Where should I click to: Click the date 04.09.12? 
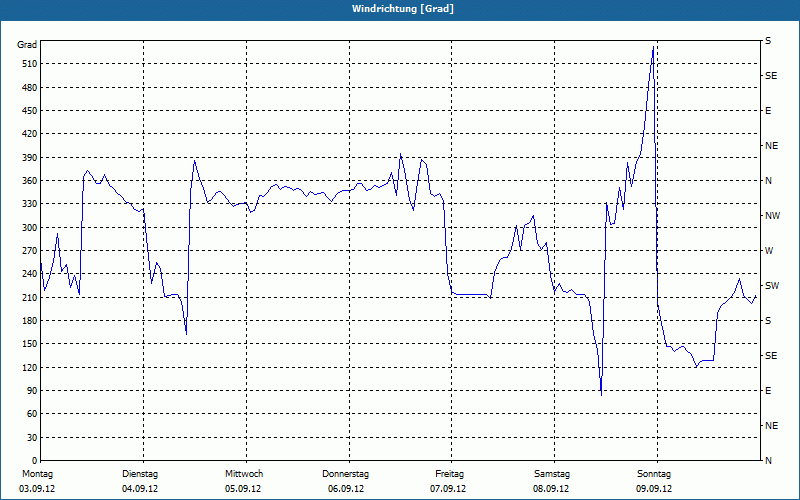[140, 489]
